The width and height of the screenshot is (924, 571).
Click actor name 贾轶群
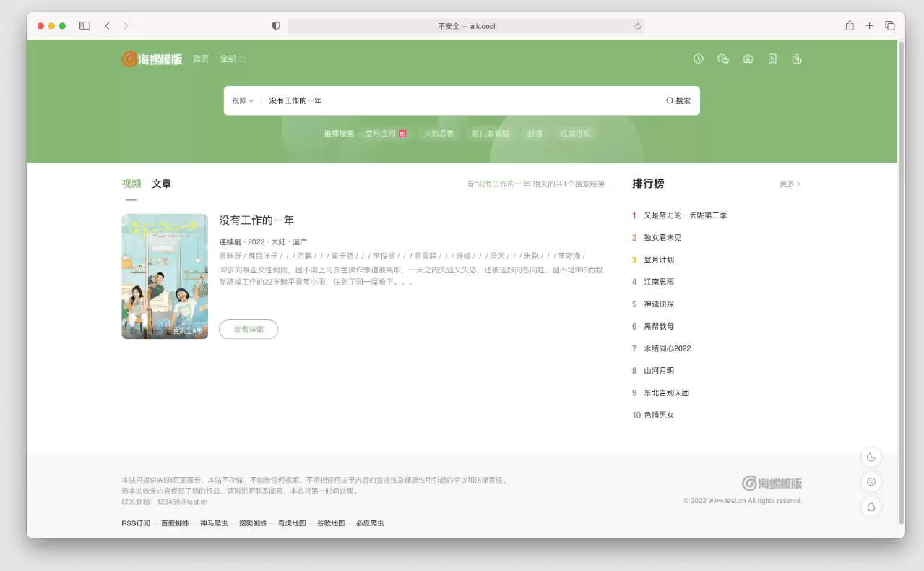click(x=230, y=256)
